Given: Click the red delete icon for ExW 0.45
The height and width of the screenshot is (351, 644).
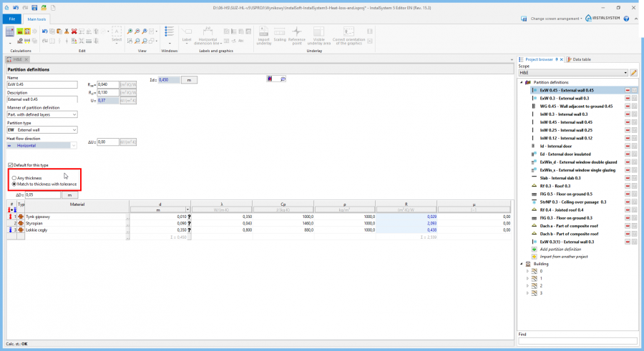Looking at the screenshot, I should tap(627, 91).
